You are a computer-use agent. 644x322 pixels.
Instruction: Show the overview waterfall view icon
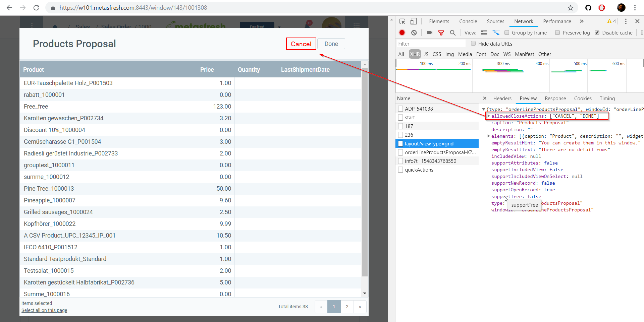click(496, 33)
